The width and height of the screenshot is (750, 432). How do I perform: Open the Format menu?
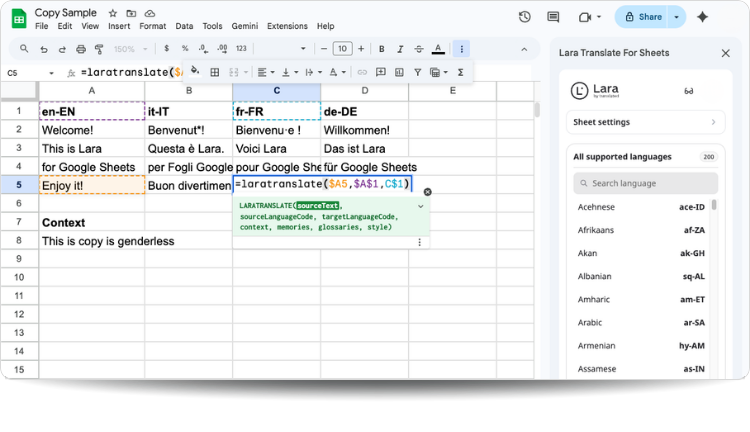click(x=153, y=26)
